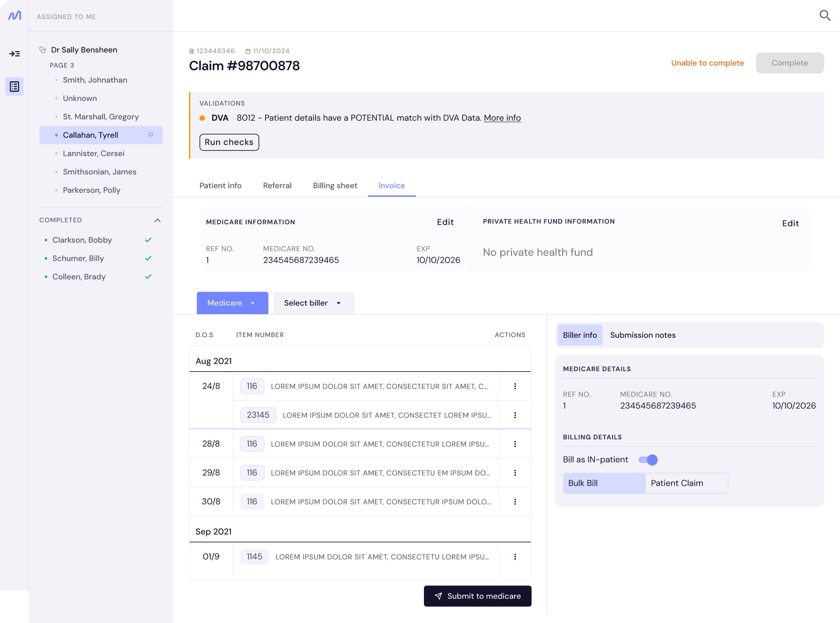Viewport: 840px width, 623px height.
Task: Open actions menu for 28/8 row
Action: click(515, 444)
